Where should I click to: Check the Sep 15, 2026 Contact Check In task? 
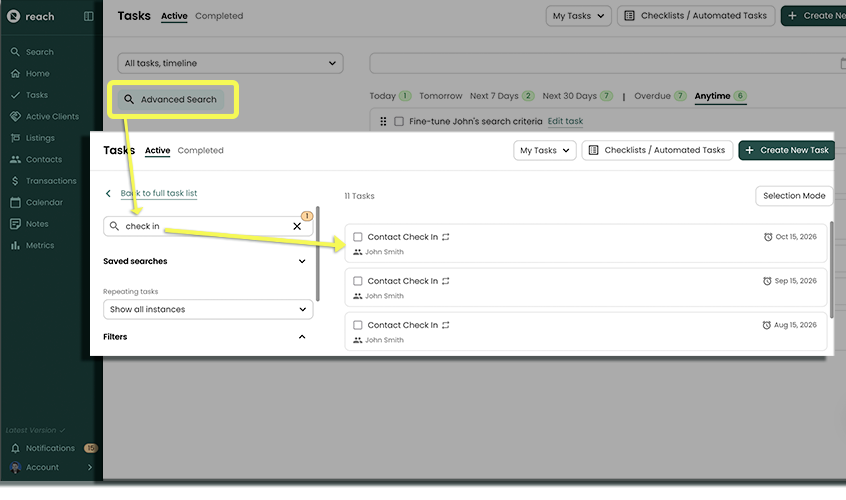click(x=358, y=281)
